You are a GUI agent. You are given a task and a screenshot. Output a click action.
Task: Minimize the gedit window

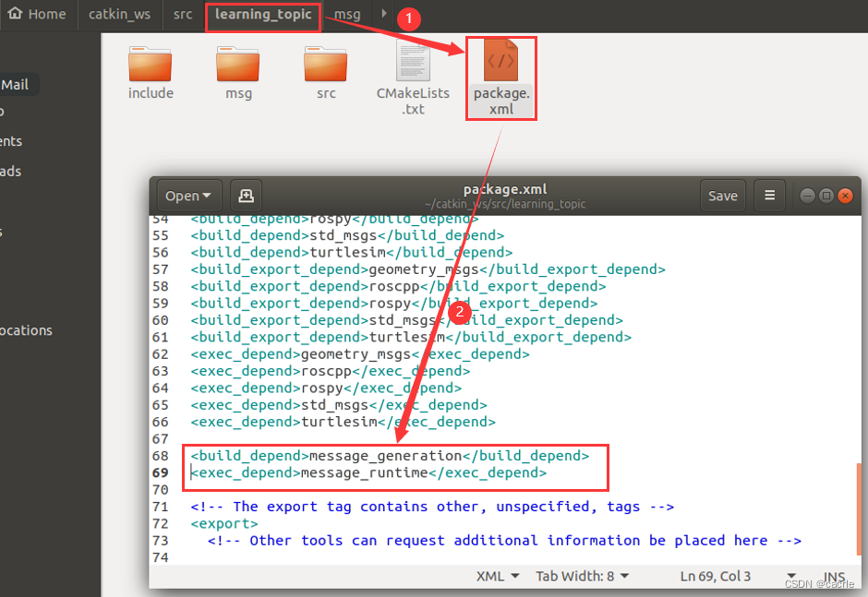[807, 196]
